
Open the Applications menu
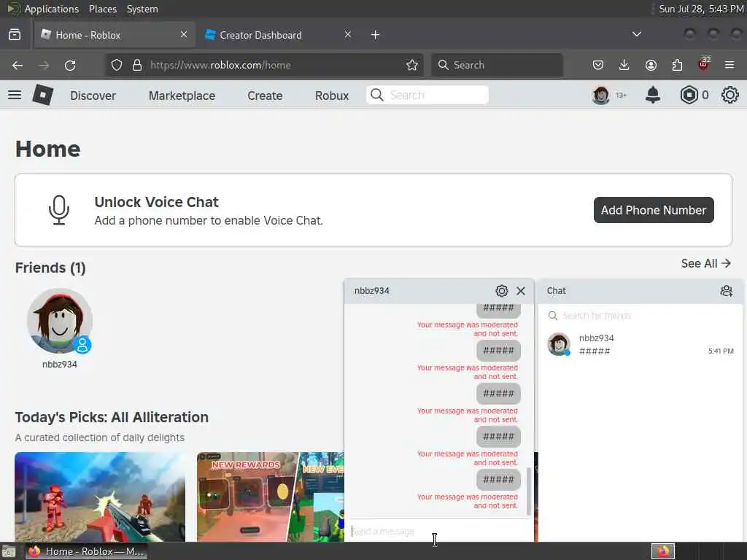(x=52, y=9)
